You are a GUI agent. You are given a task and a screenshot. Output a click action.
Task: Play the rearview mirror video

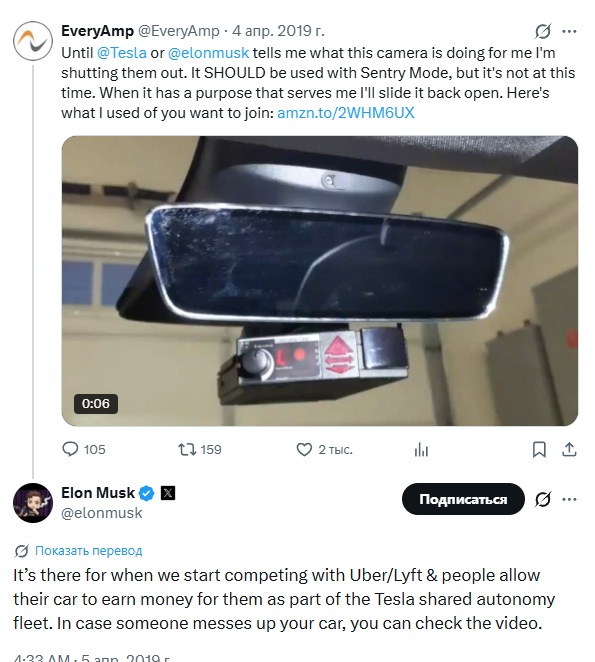pos(320,281)
